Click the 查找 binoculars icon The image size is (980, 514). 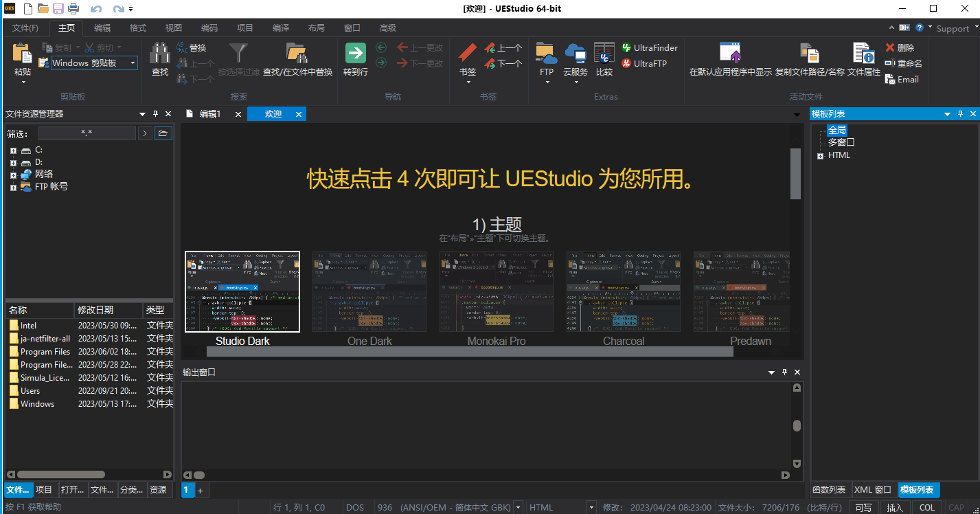pyautogui.click(x=160, y=54)
